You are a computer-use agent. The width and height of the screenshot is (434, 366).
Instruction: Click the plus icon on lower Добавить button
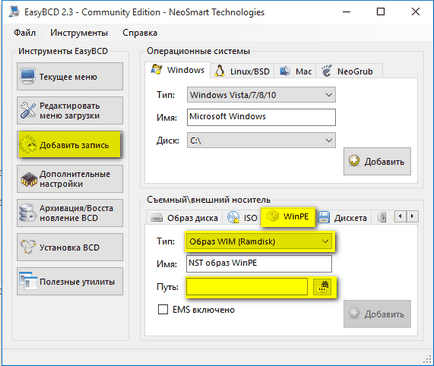tap(354, 313)
